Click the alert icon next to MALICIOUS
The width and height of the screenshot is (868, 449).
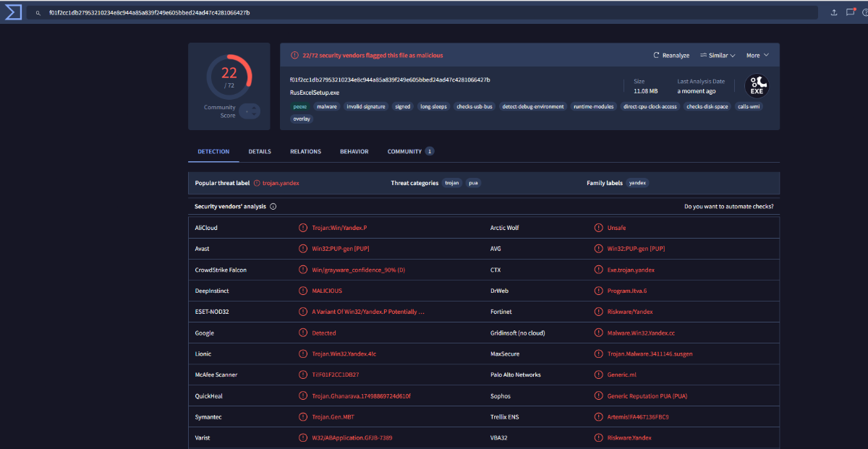click(x=303, y=291)
